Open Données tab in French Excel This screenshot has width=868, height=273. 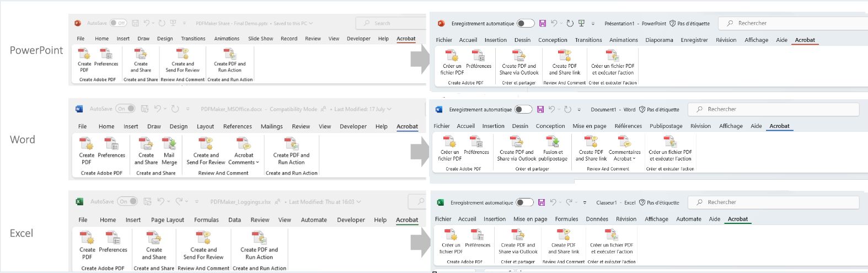[597, 219]
